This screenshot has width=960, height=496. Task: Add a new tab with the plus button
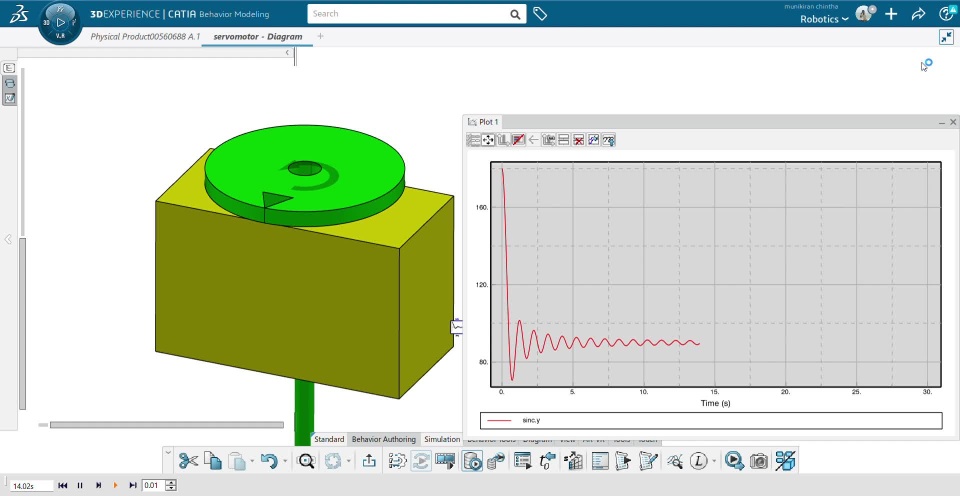[x=320, y=36]
